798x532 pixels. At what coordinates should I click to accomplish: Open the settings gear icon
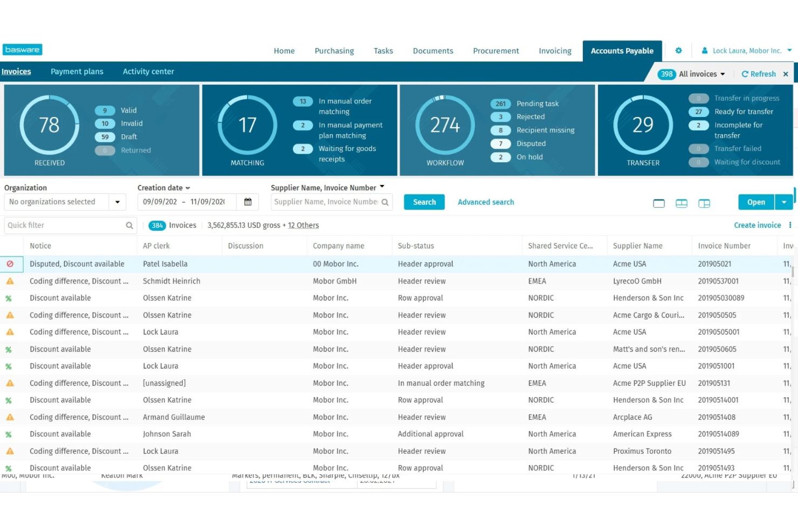click(x=678, y=50)
